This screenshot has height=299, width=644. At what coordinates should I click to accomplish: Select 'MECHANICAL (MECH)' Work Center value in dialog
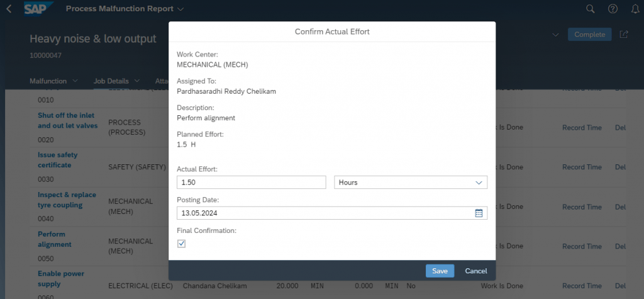click(213, 65)
